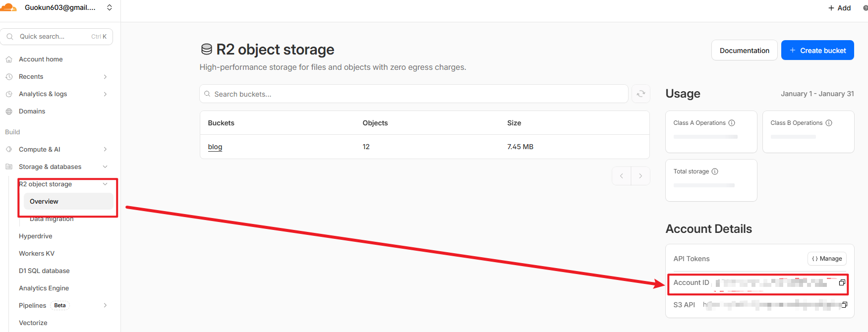
Task: Expand Compute & AI section
Action: click(105, 149)
